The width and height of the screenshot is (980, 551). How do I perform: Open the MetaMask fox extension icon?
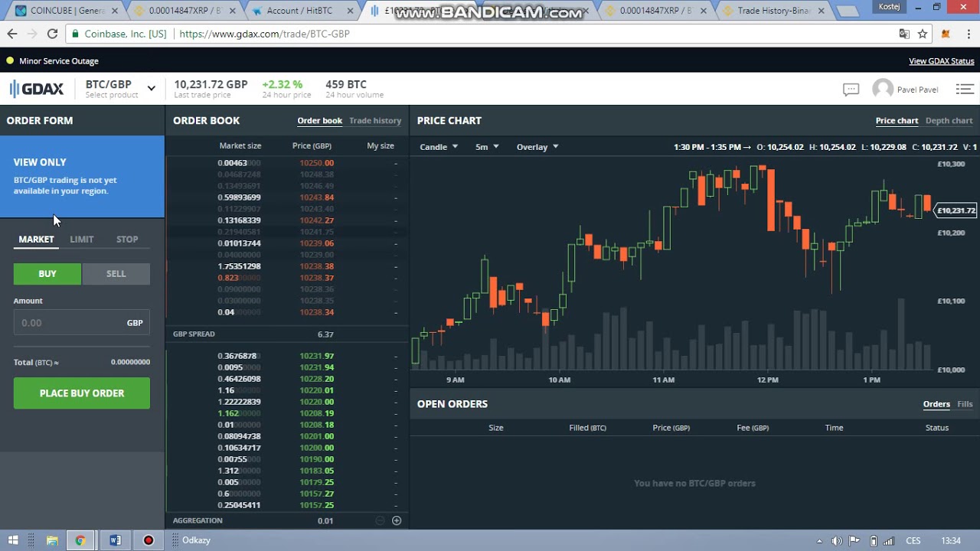point(946,34)
